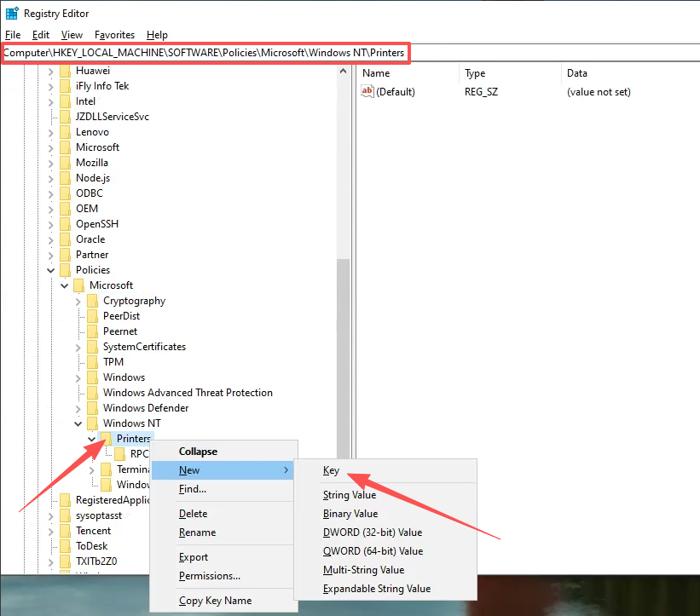
Task: Choose Multi-String Value
Action: click(385, 570)
